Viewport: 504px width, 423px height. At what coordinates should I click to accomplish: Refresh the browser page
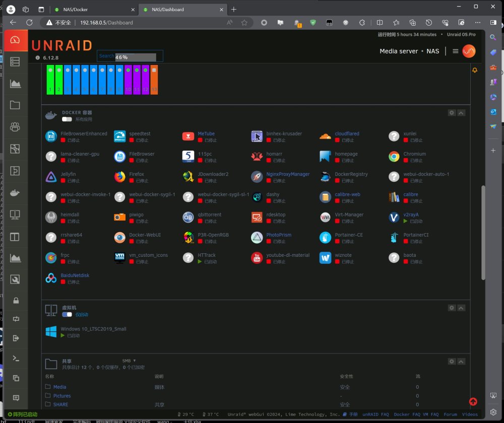tap(29, 23)
